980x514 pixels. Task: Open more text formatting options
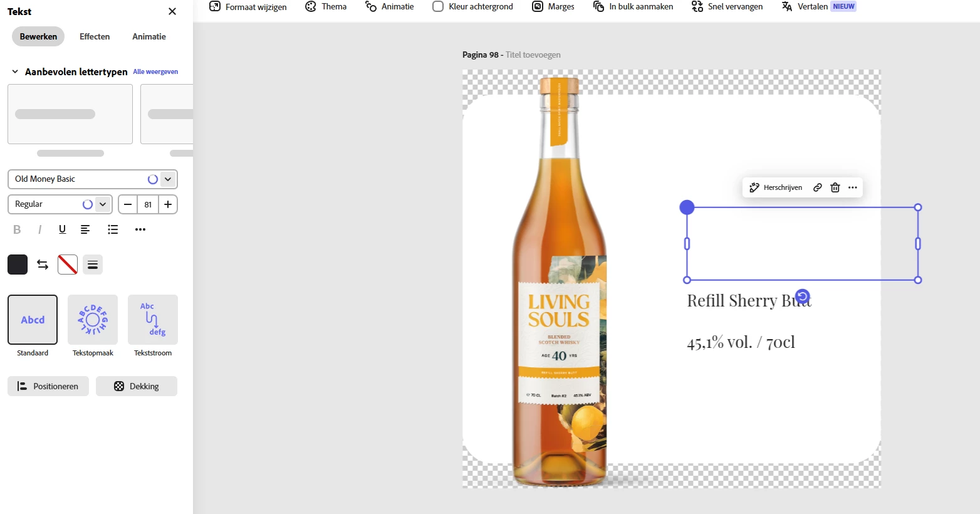tap(140, 229)
